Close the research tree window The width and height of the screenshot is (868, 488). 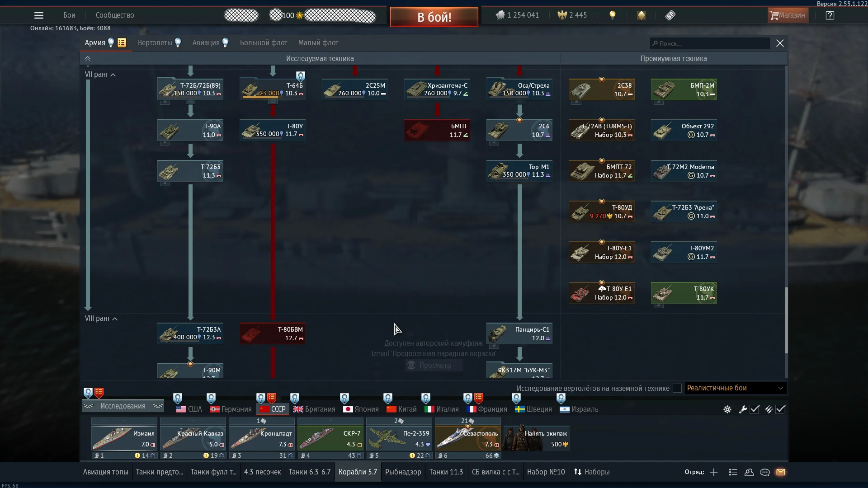780,43
